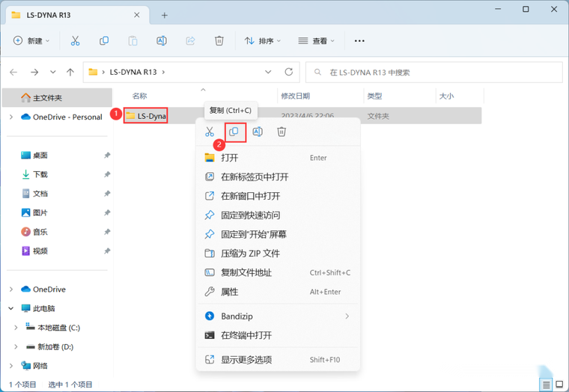Screen dimensions: 569x392
Task: Click the pin icon next to 视频
Action: (x=107, y=251)
